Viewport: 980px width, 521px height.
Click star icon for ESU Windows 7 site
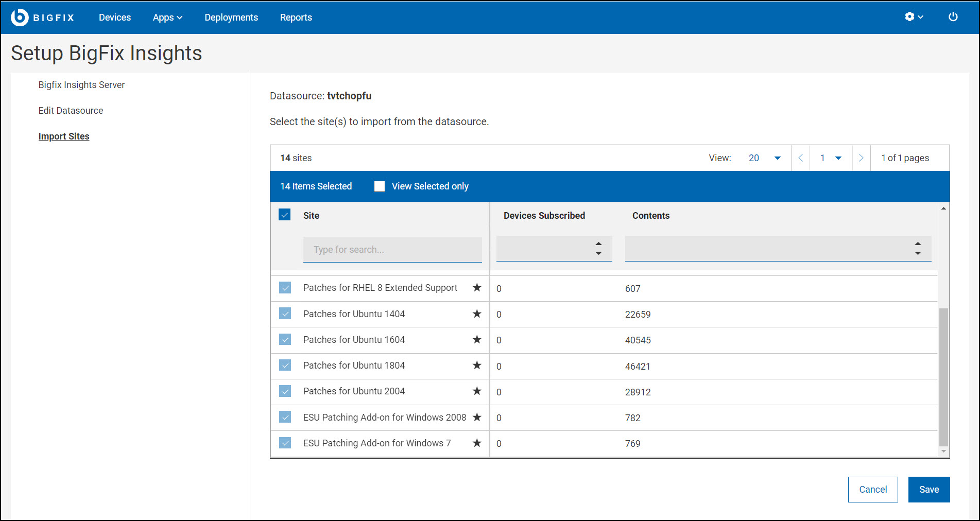point(477,443)
